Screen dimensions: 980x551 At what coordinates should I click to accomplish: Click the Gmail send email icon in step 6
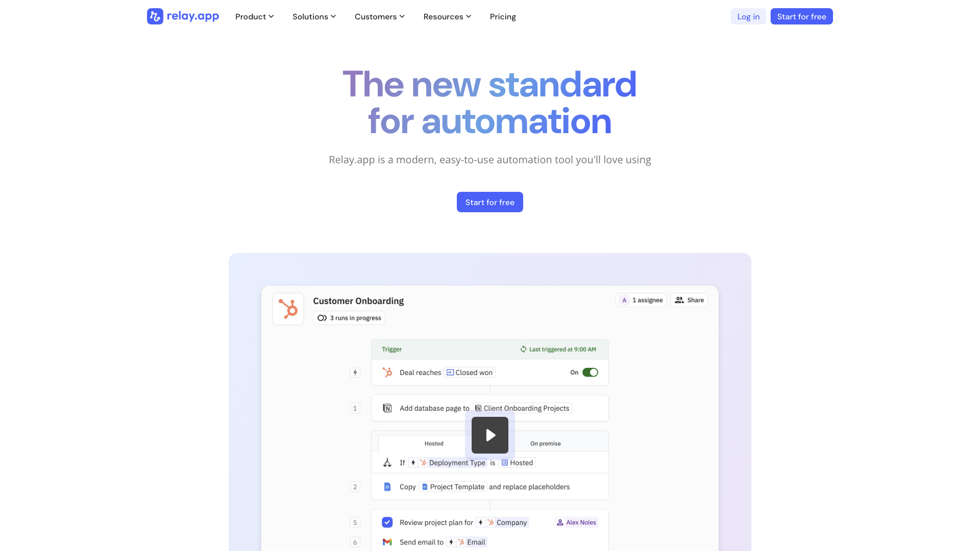tap(387, 542)
